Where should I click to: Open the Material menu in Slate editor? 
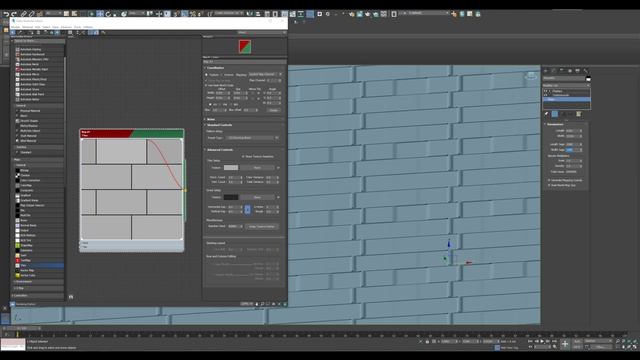(27, 27)
